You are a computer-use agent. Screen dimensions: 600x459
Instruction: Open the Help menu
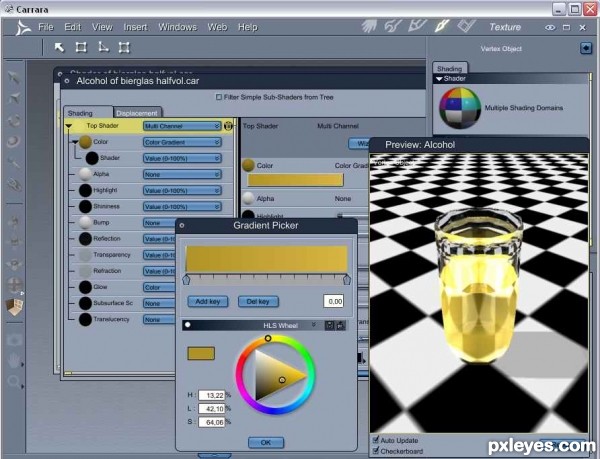[x=248, y=27]
